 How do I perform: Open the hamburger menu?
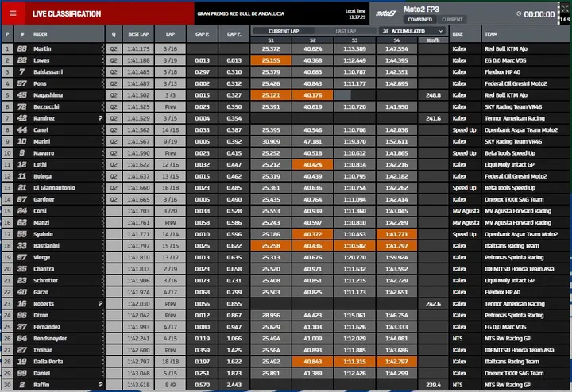[x=14, y=13]
